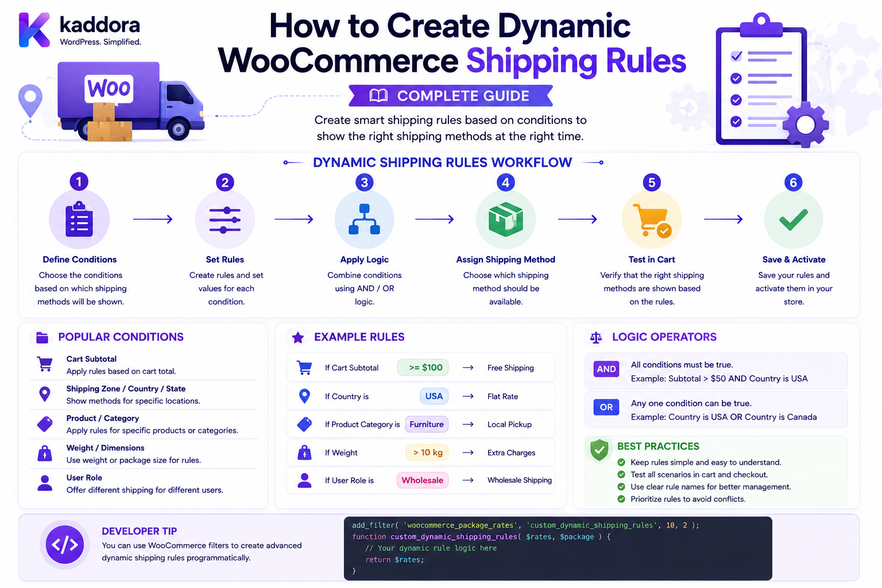Click the Save & Activate checkmark icon
This screenshot has width=882, height=588.
[794, 219]
